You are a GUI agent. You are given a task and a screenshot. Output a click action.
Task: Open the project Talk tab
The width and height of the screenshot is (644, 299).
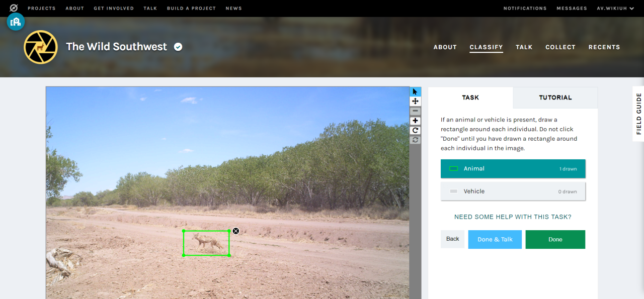[x=524, y=47]
